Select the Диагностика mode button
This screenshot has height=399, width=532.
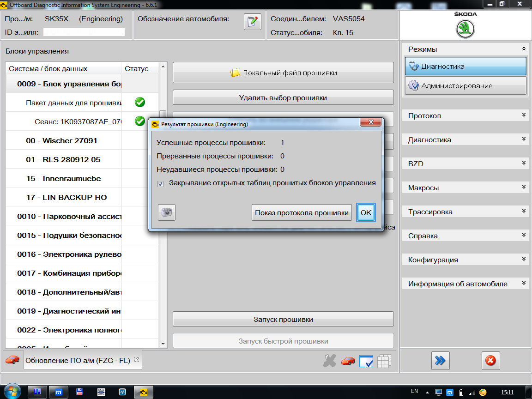click(x=465, y=66)
